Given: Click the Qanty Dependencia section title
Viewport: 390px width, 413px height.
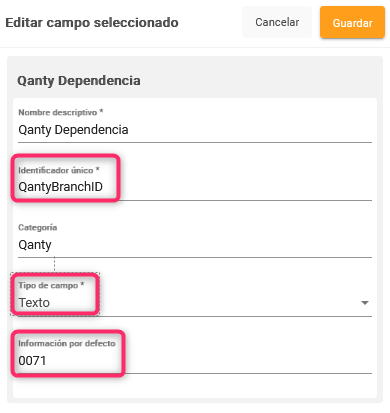Looking at the screenshot, I should [79, 81].
